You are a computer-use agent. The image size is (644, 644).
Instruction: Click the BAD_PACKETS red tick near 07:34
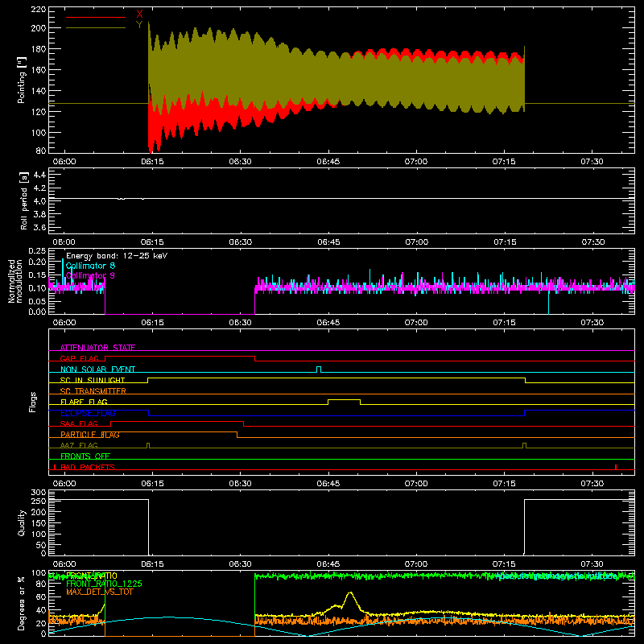point(615,467)
